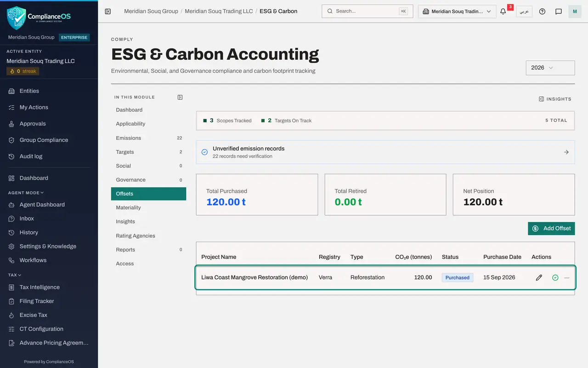Screen dimensions: 588x368
Task: Open Settings & Knowledge gear icon
Action: [11, 247]
